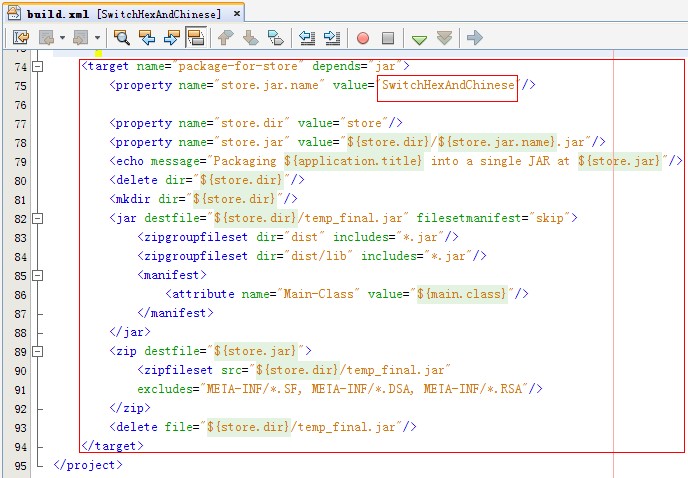Click the Last Edit location icon
Screen dimensions: 688x478
(21, 38)
